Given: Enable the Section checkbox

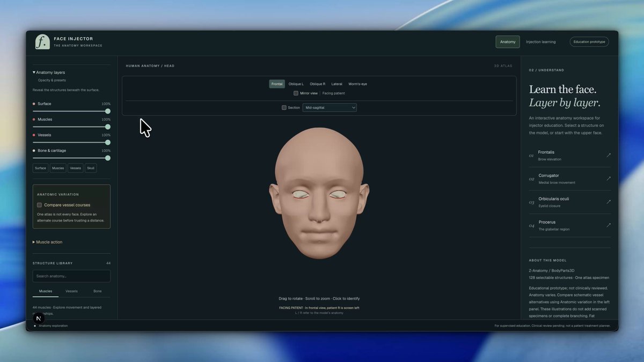Looking at the screenshot, I should click(x=284, y=108).
